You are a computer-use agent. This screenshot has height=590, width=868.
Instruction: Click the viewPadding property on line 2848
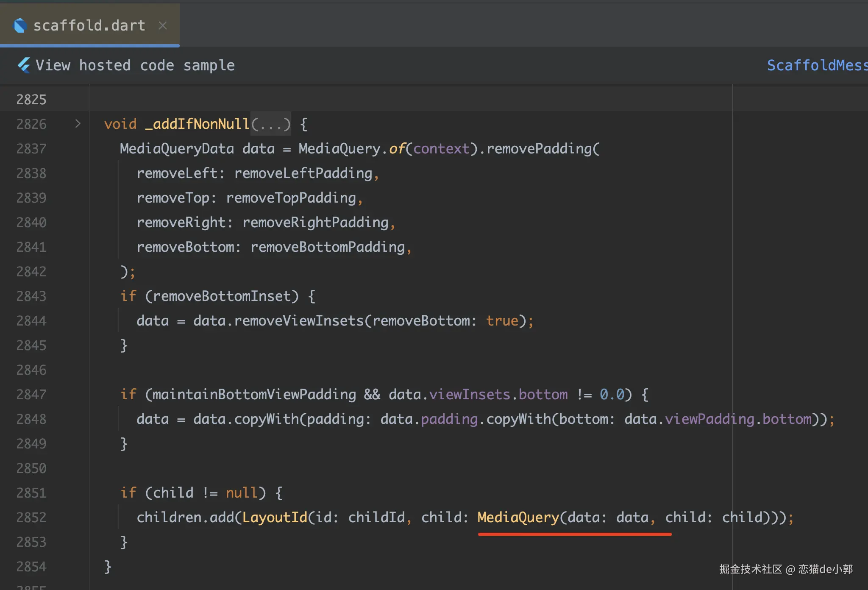coord(709,419)
